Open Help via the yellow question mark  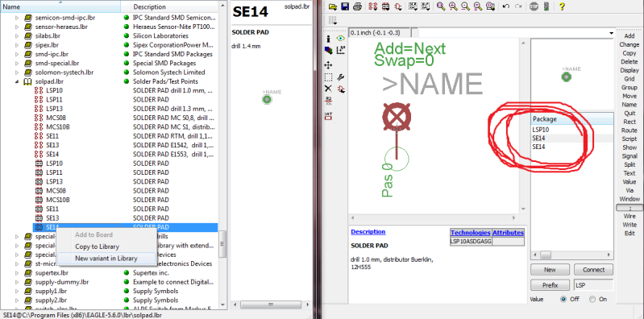562,6
